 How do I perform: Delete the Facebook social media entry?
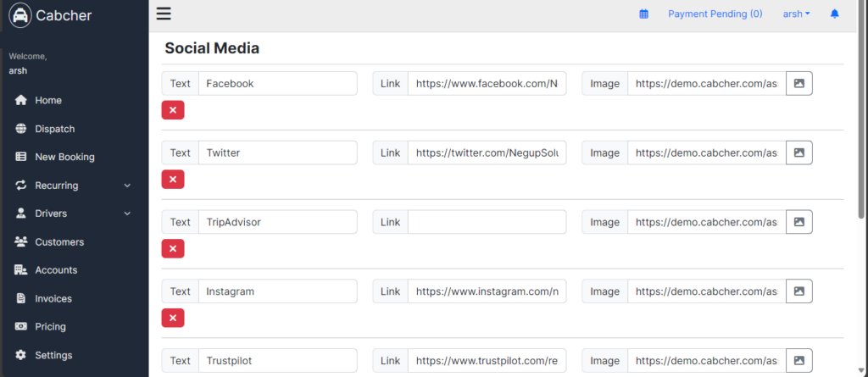click(x=173, y=110)
